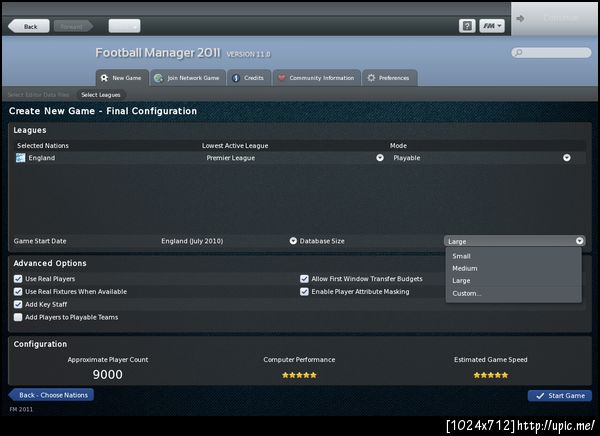This screenshot has width=600, height=436.
Task: Click the England (July 2010) text
Action: coord(192,241)
